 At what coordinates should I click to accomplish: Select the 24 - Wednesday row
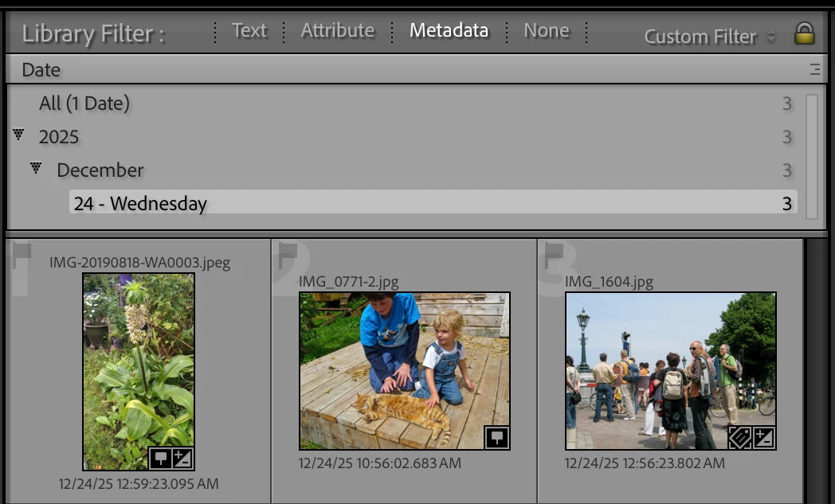pyautogui.click(x=433, y=202)
